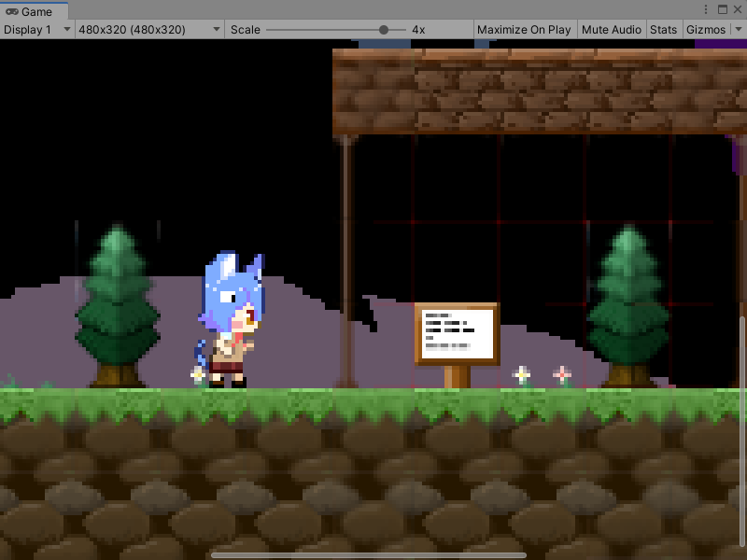Click the pink flower near the right tree
The image size is (747, 560).
(x=562, y=375)
